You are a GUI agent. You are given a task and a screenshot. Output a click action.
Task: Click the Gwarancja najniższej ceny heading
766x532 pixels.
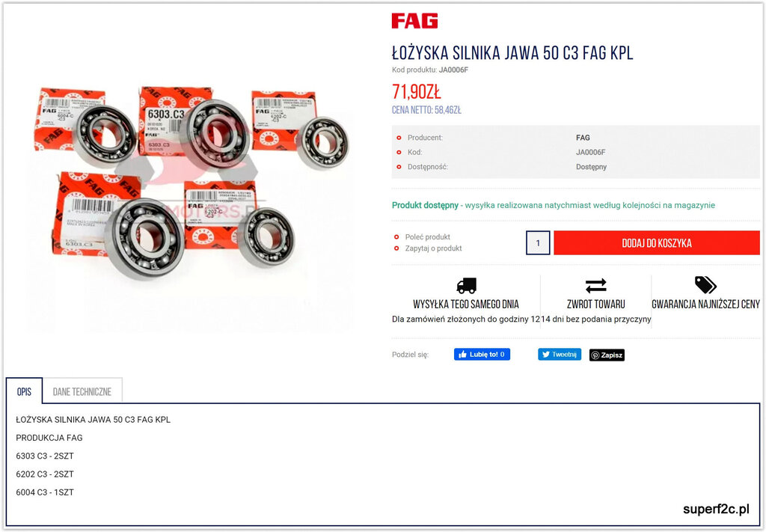[x=706, y=305]
